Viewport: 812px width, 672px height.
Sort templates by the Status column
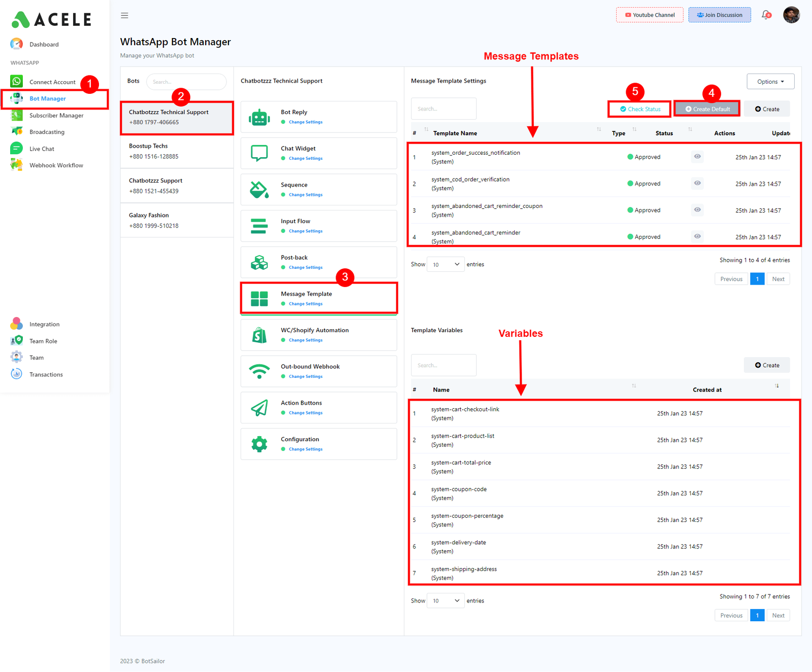coord(664,133)
